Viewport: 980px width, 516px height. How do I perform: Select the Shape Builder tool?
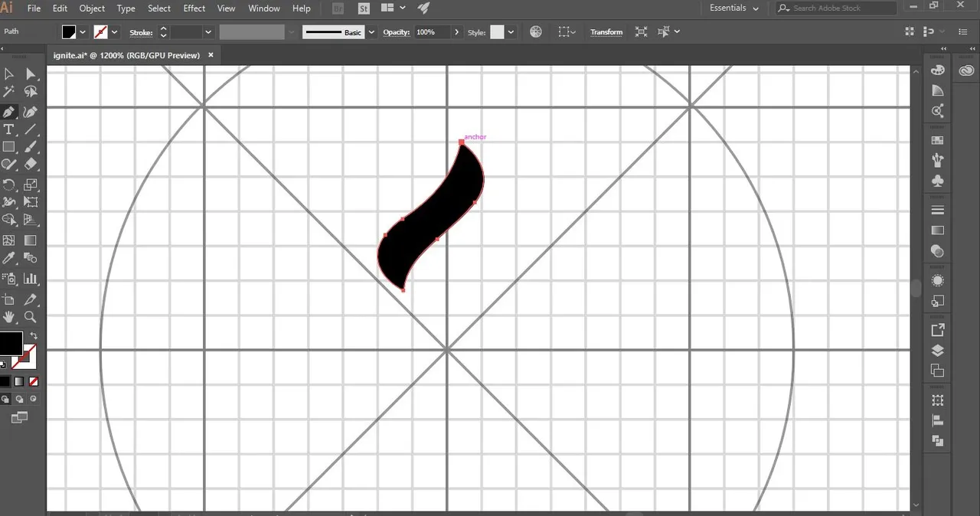pos(9,220)
